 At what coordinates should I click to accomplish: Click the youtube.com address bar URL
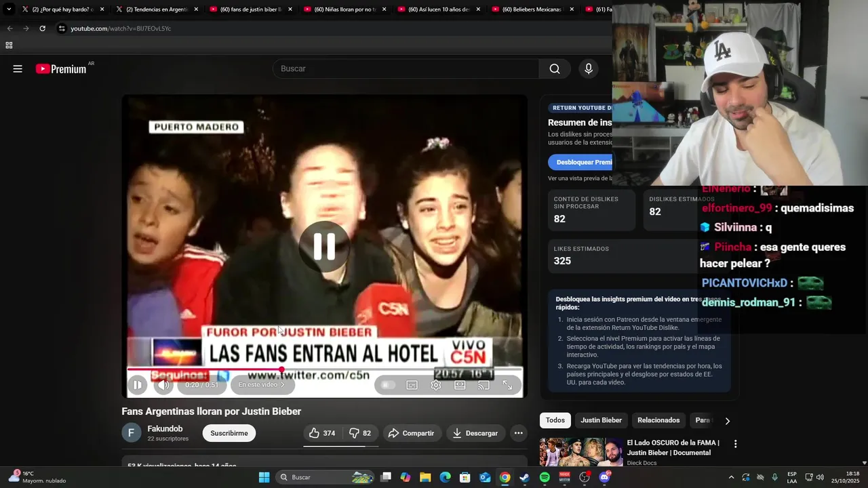(x=121, y=28)
